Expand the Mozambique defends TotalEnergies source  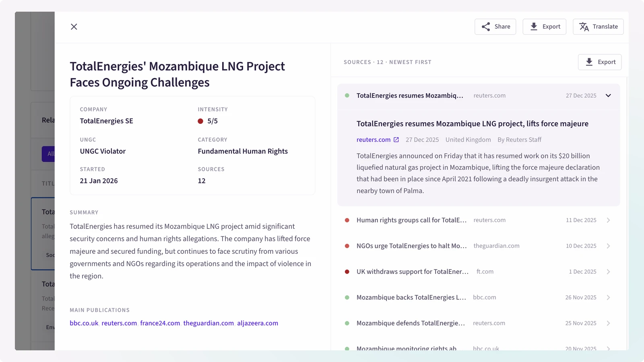608,323
